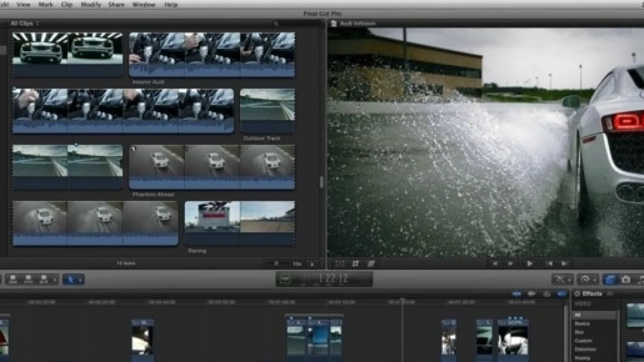644x362 pixels.
Task: Open the enhancements magic wand dropdown
Action: [x=562, y=279]
